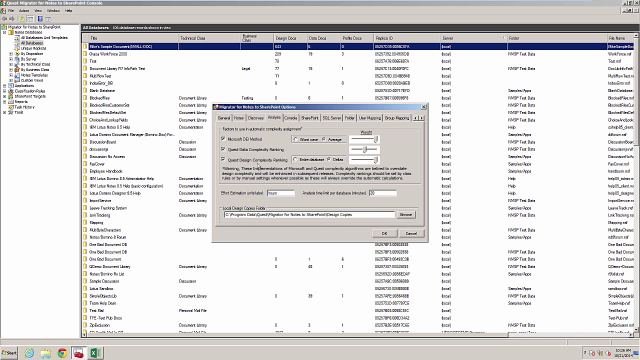Viewport: 640px width, 360px height.
Task: Expand the By Server tree node
Action: 11,59
